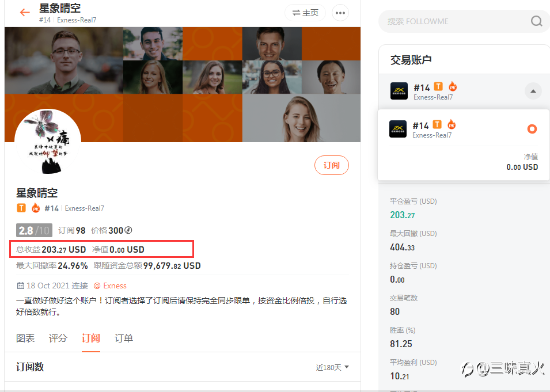This screenshot has height=392, width=550.
Task: Click the T badge in the account header row
Action: (x=438, y=86)
